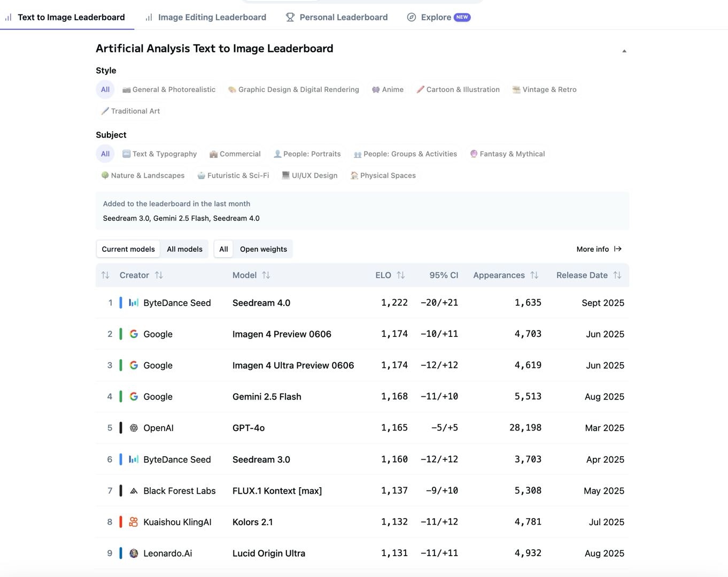
Task: Select the FLUX.1 Kontext [max] model name
Action: [277, 491]
